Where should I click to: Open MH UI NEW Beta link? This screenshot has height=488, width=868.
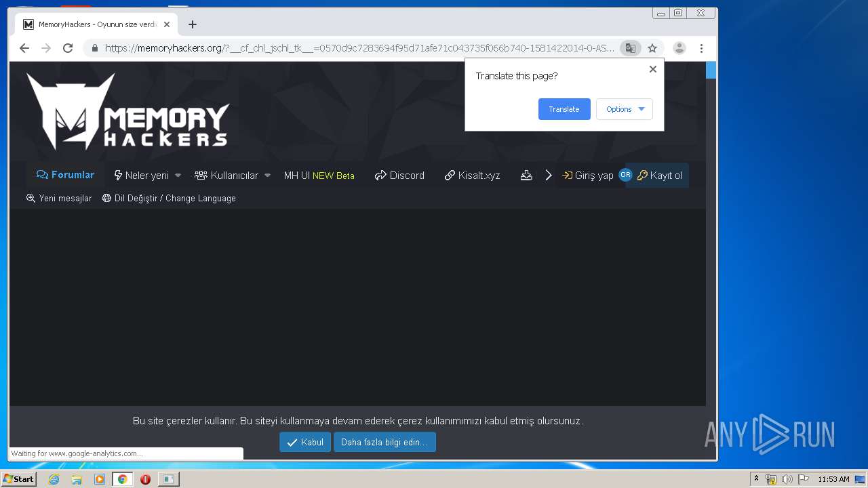click(x=319, y=176)
